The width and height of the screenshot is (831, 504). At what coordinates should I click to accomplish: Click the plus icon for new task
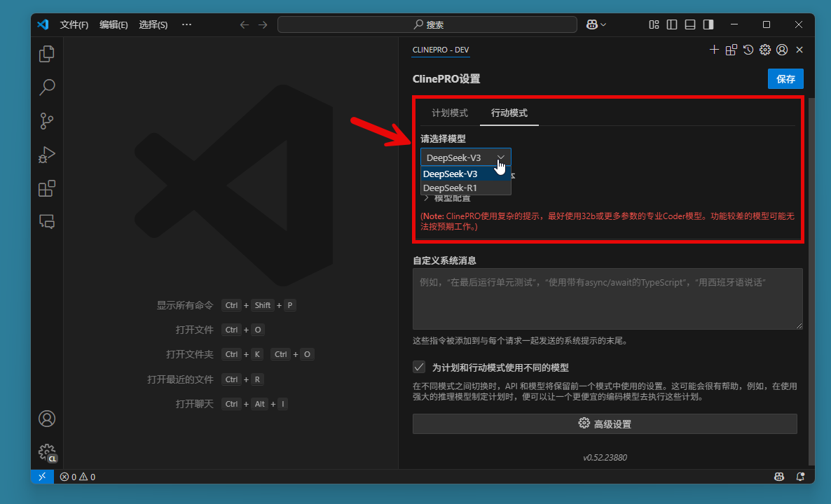coord(714,50)
